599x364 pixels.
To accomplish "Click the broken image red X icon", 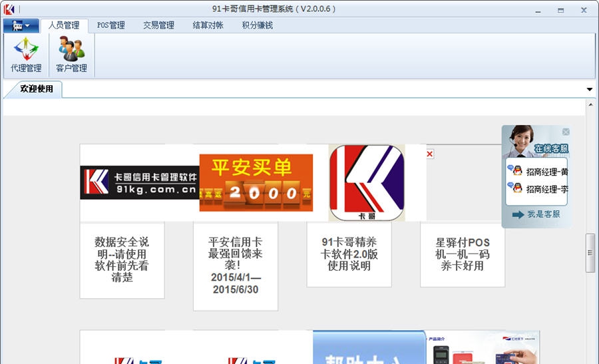I will pos(430,154).
